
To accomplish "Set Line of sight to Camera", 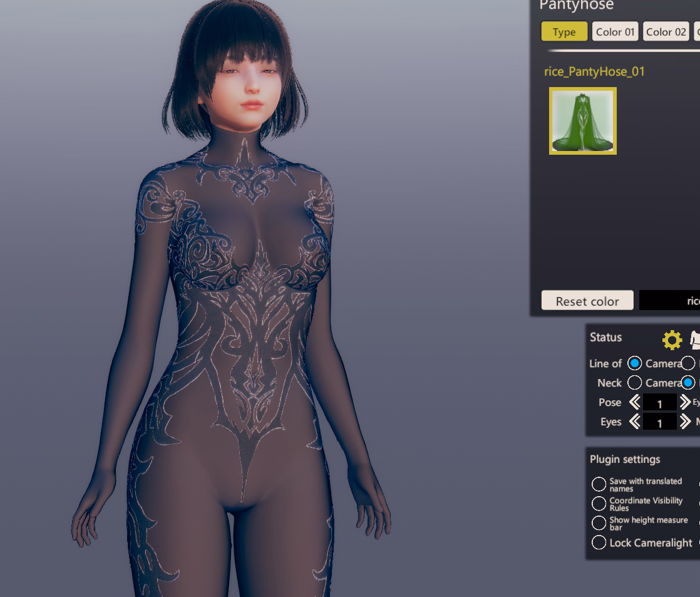I will pyautogui.click(x=635, y=363).
